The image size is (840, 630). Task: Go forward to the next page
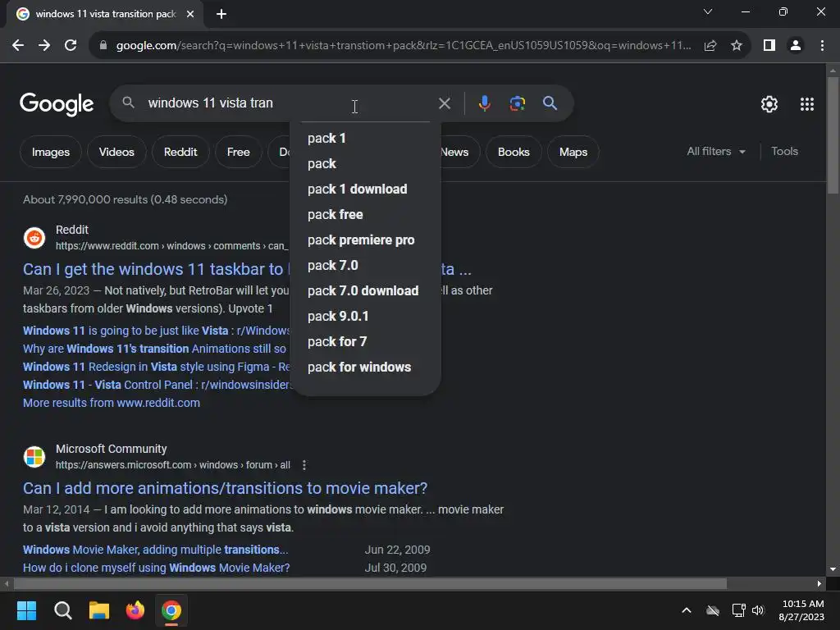coord(44,46)
